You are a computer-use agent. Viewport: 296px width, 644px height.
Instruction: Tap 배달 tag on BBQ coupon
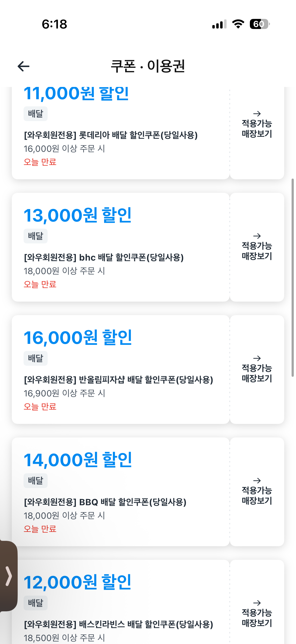click(36, 480)
